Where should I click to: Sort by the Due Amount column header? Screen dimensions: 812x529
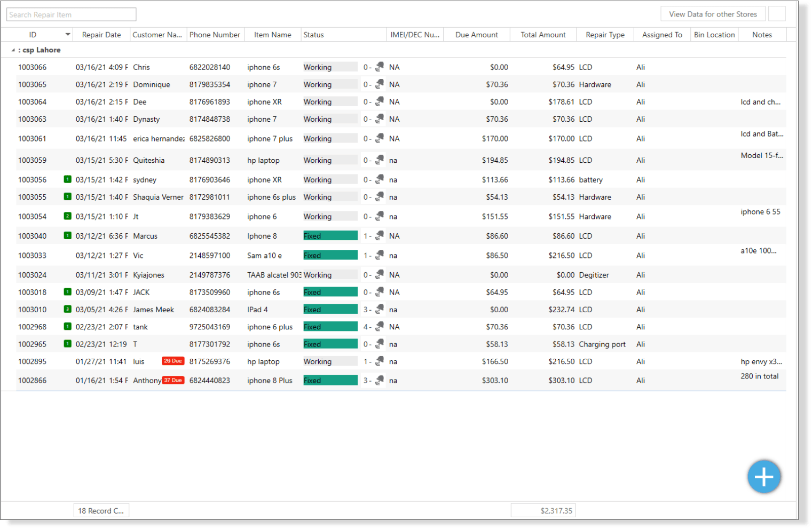coord(476,35)
